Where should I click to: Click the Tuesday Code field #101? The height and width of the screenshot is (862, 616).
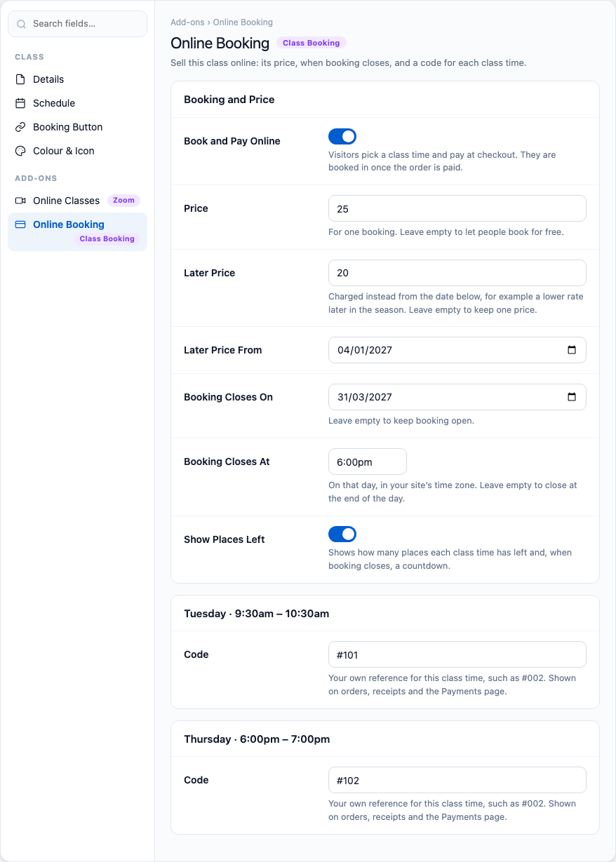(x=457, y=654)
